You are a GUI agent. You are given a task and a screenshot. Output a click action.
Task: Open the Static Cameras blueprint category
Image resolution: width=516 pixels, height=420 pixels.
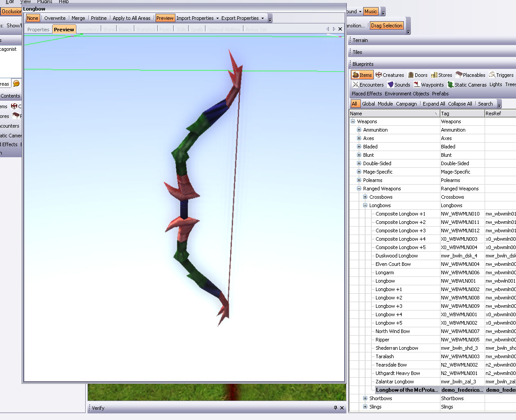467,84
